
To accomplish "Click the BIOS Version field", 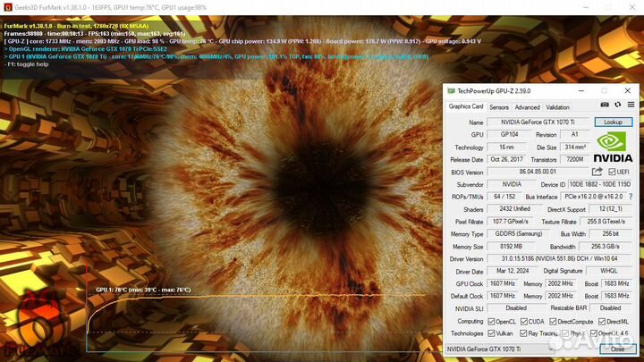I will click(537, 171).
